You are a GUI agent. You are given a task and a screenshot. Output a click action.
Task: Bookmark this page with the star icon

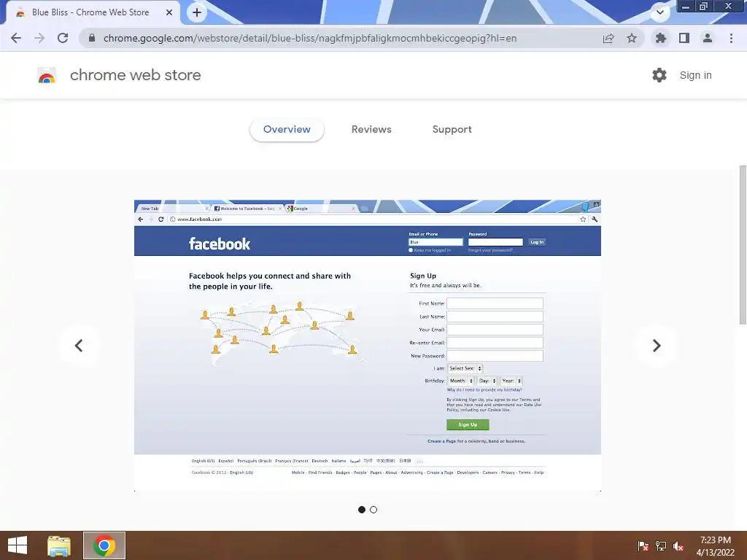(x=632, y=38)
